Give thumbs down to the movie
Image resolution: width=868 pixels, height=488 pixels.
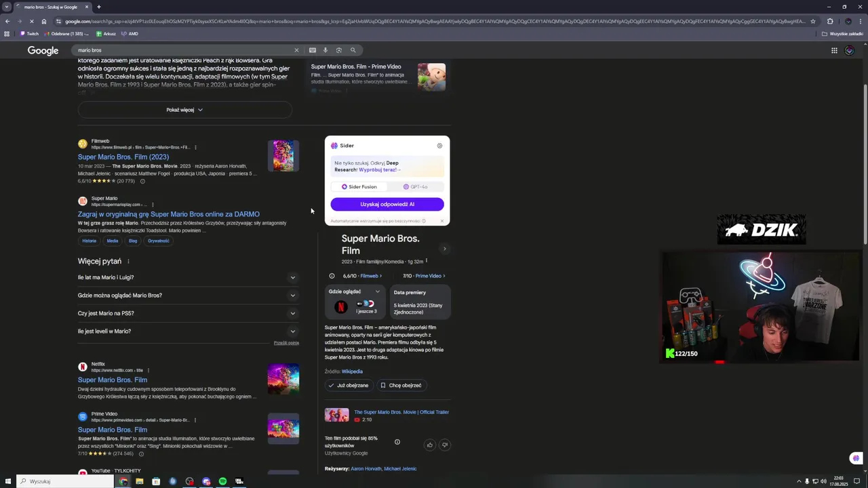click(x=445, y=445)
